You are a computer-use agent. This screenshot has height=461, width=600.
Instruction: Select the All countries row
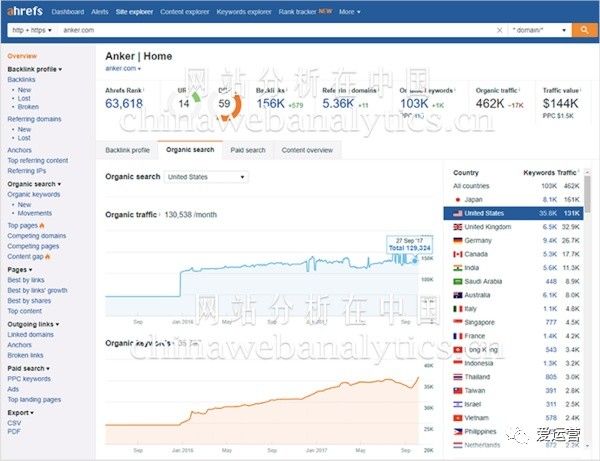(x=514, y=186)
